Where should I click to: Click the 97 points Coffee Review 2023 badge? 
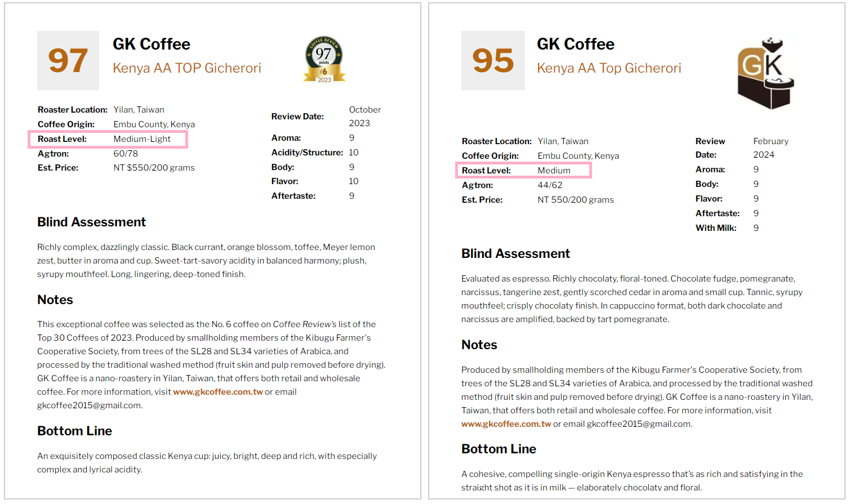pyautogui.click(x=324, y=60)
